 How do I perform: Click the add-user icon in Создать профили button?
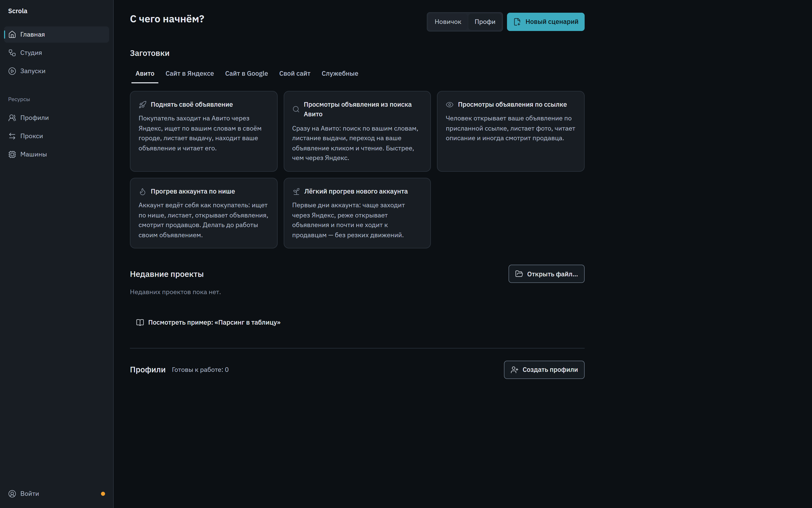click(514, 370)
